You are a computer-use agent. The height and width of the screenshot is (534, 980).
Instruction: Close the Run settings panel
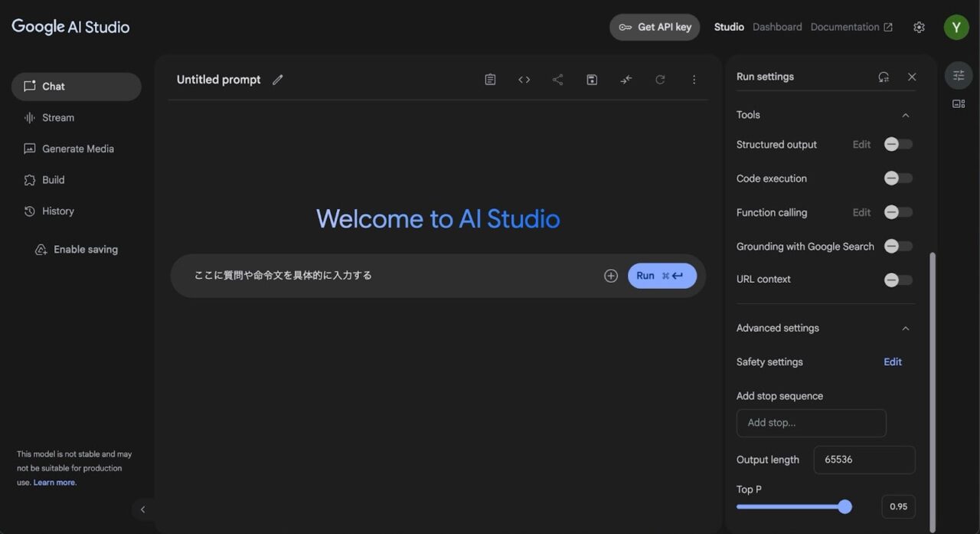tap(911, 77)
